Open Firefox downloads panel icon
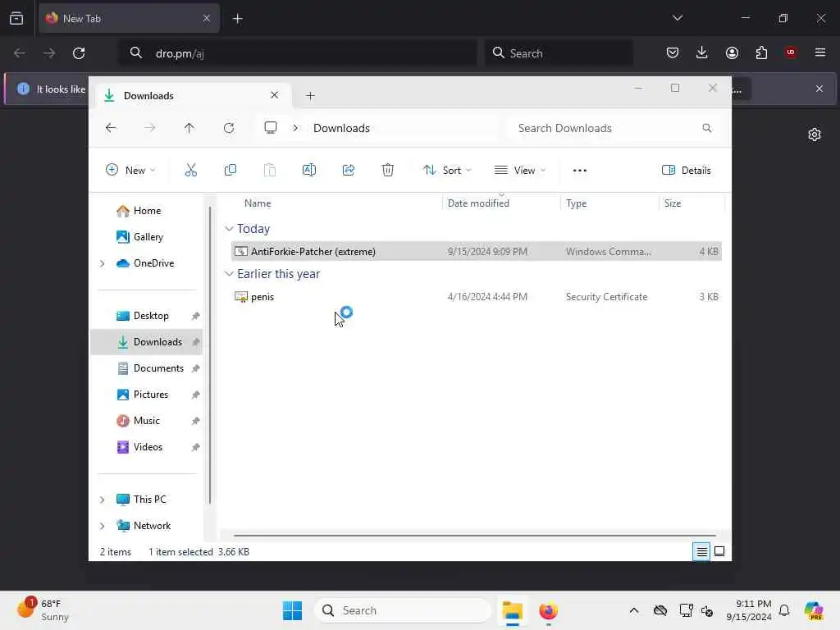The image size is (840, 630). [x=702, y=52]
